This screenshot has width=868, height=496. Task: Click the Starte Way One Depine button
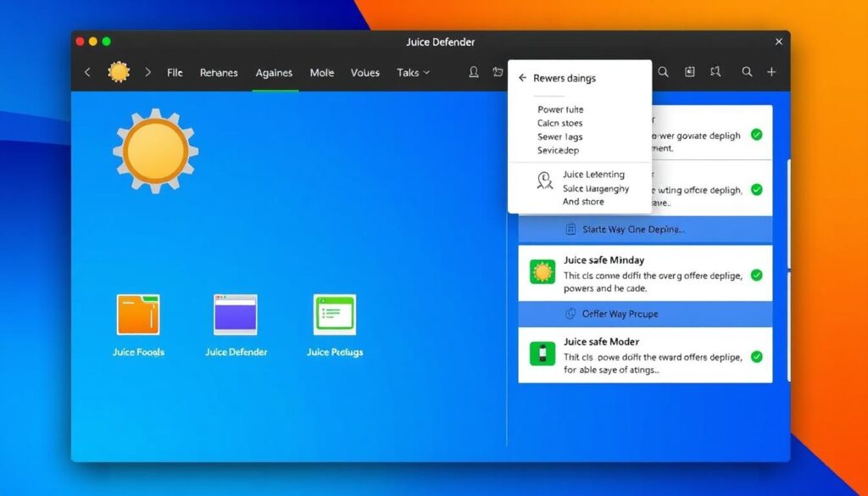(x=625, y=230)
